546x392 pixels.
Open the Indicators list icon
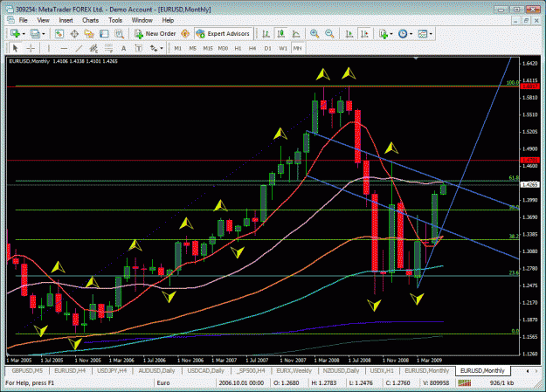coord(384,34)
